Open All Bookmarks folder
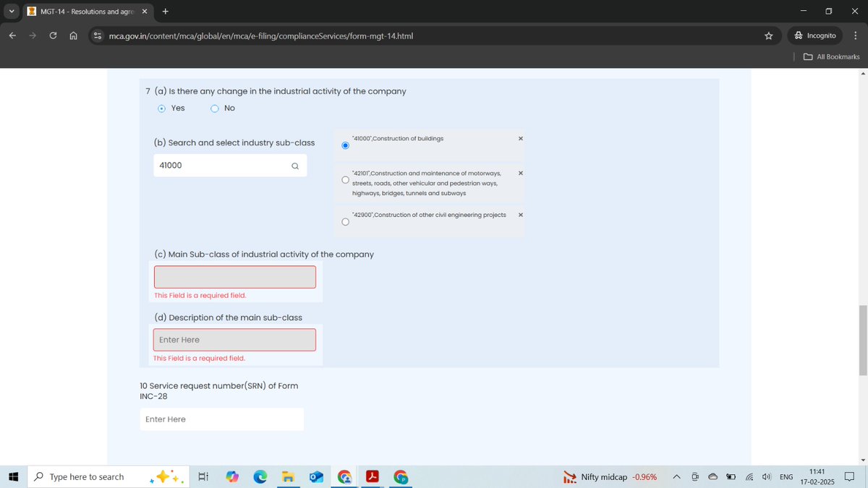The image size is (868, 488). 832,57
